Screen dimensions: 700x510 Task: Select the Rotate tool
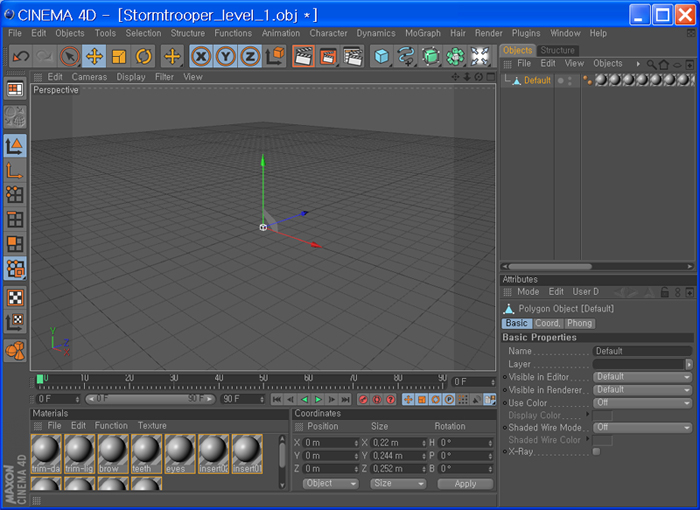143,57
